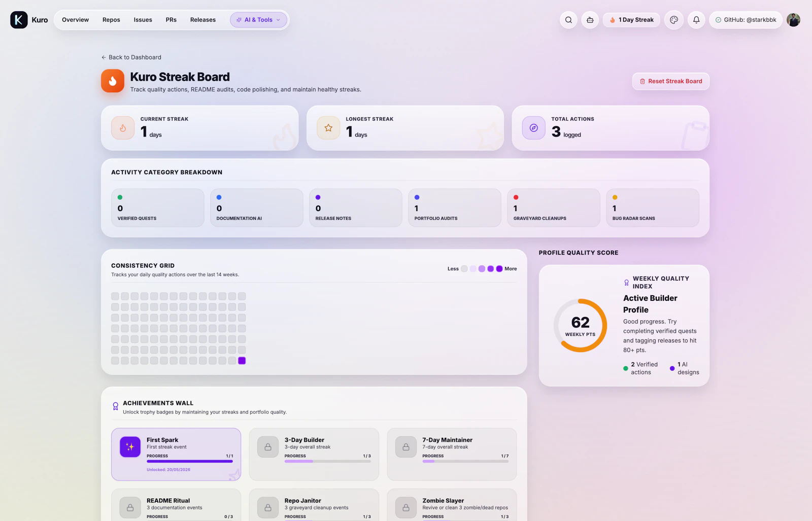Click the Current Streak flame icon
The height and width of the screenshot is (521, 812).
pyautogui.click(x=123, y=128)
